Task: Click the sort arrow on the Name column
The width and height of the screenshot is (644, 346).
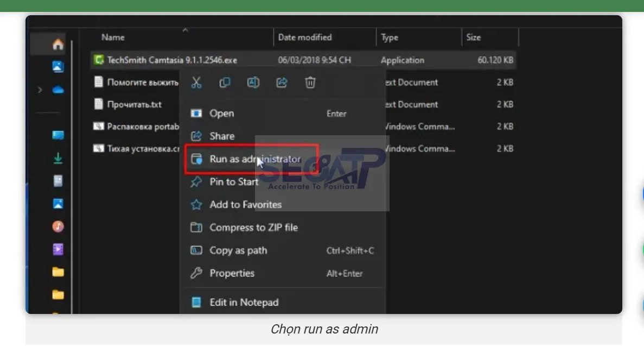Action: [x=185, y=30]
